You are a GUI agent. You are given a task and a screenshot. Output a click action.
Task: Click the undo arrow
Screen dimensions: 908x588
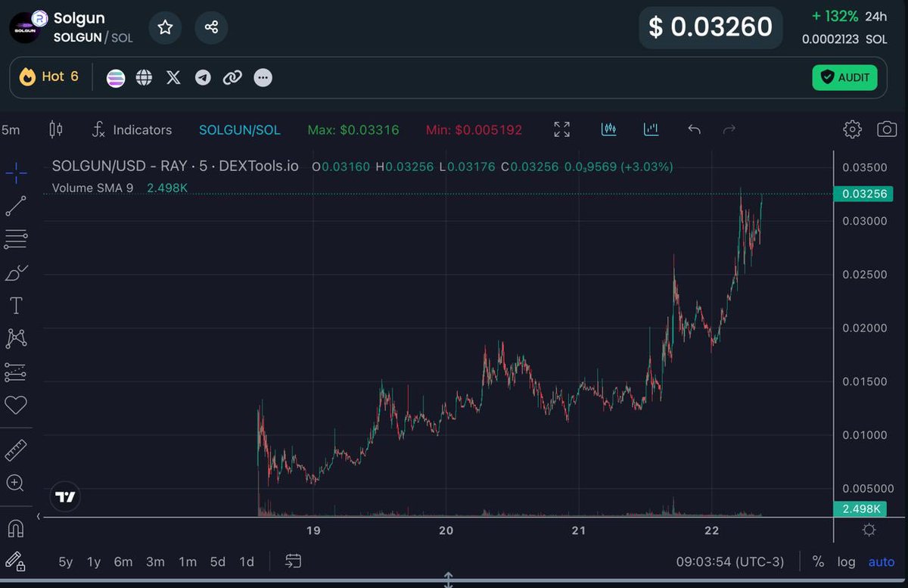tap(694, 129)
